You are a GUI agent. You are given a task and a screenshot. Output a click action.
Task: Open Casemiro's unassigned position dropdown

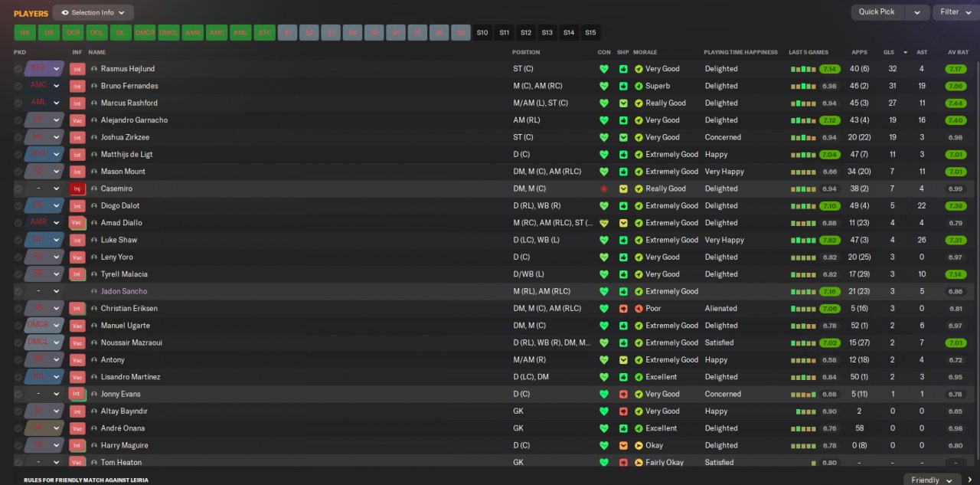(x=44, y=188)
